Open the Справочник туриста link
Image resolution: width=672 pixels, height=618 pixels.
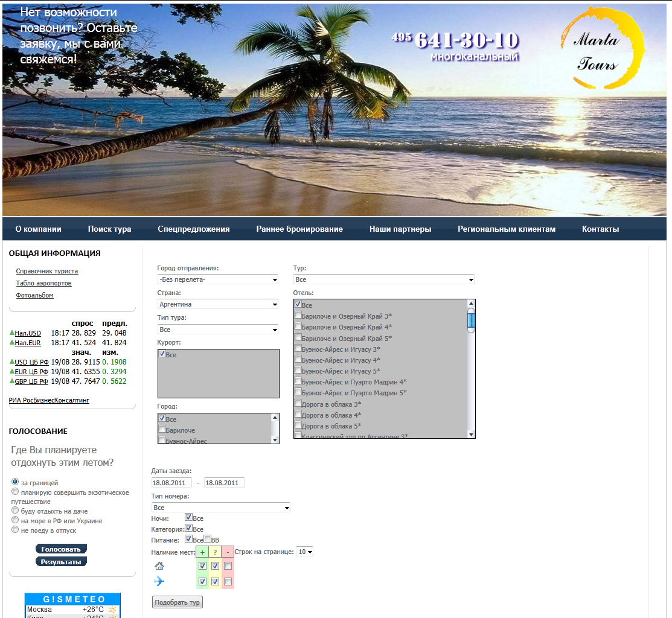click(x=47, y=272)
